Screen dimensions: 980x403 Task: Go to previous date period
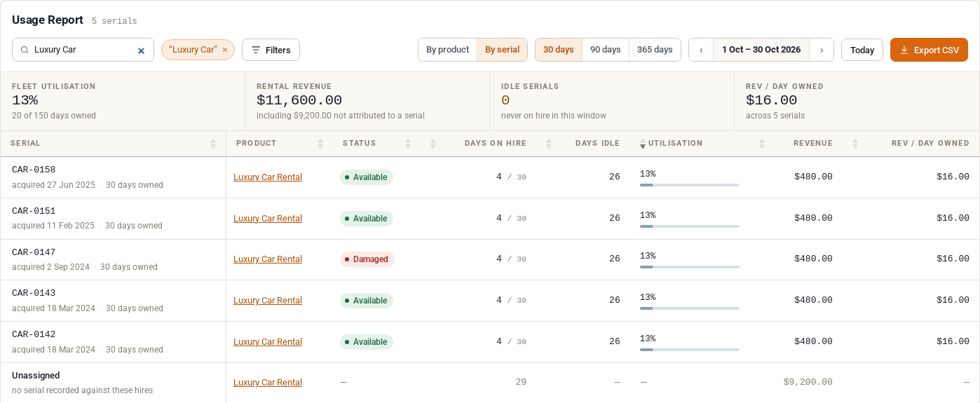(701, 50)
